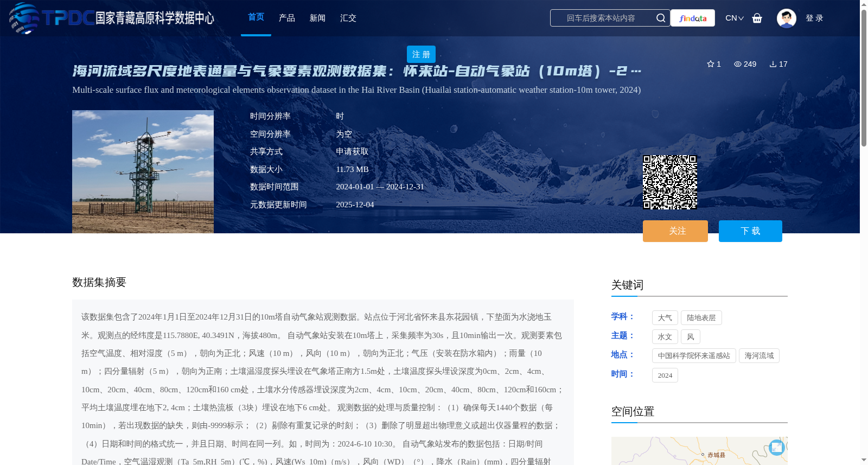This screenshot has height=465, width=868.
Task: Click the map preview area
Action: click(699, 451)
